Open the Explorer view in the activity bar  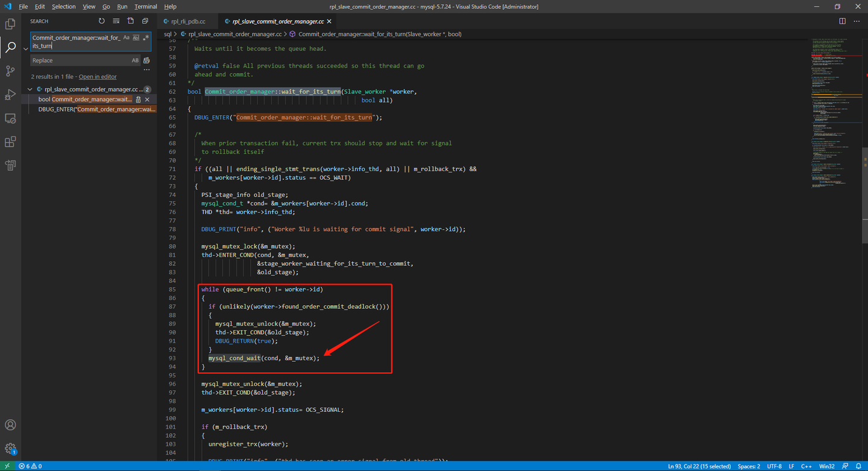(10, 24)
